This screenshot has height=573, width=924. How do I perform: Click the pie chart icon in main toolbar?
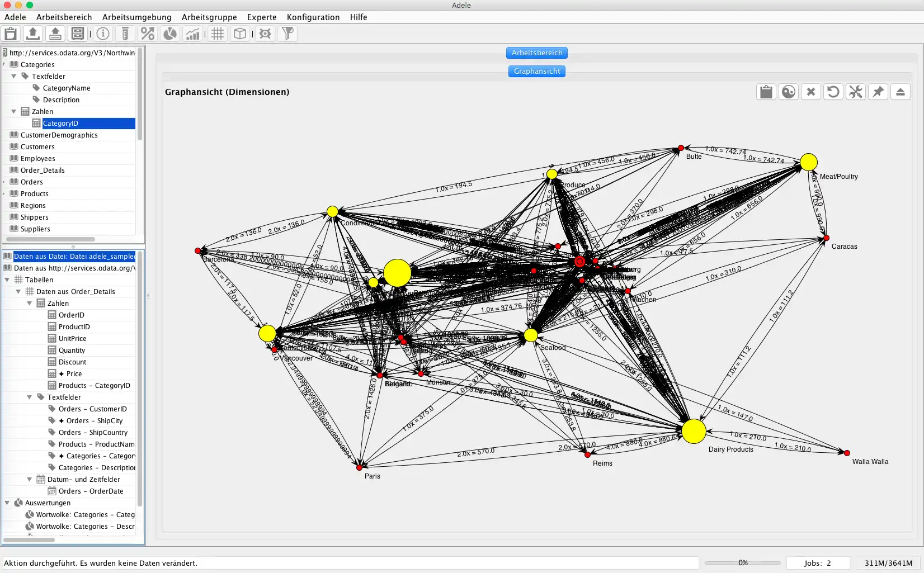coord(170,34)
